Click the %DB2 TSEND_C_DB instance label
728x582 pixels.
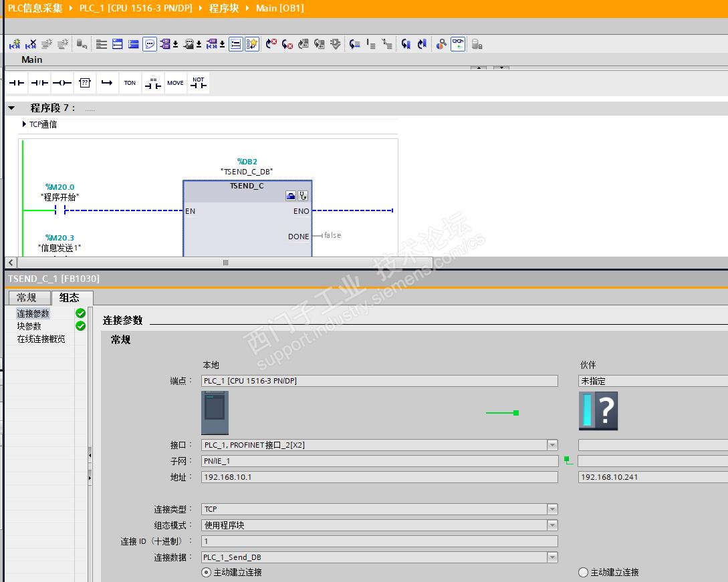(247, 166)
